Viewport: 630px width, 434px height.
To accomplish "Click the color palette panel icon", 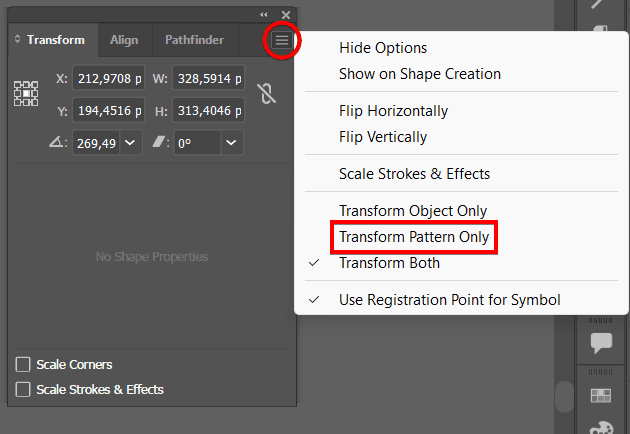I will [601, 427].
